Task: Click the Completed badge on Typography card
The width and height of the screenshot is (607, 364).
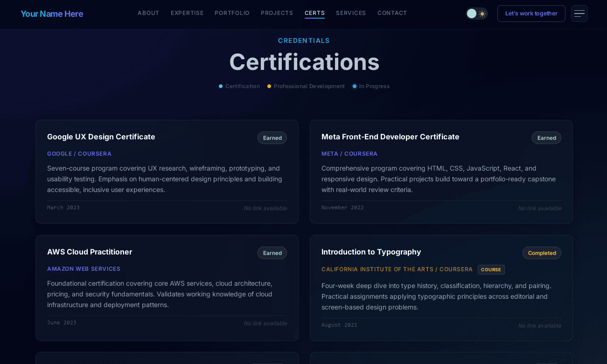Action: click(x=542, y=253)
